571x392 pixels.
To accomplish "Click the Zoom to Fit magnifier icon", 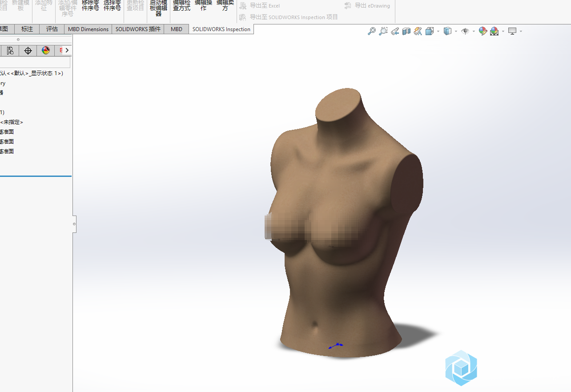I will pos(371,31).
